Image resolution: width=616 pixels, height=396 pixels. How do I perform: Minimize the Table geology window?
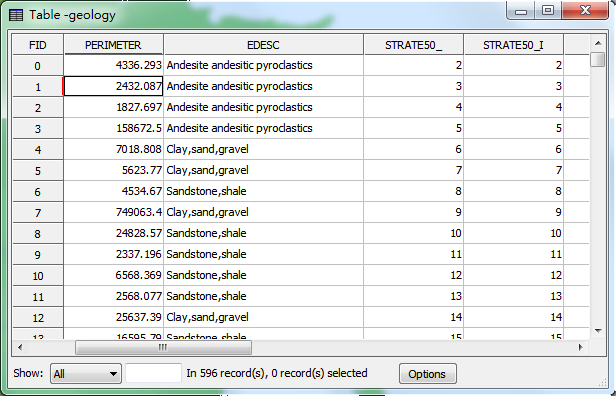pyautogui.click(x=521, y=10)
